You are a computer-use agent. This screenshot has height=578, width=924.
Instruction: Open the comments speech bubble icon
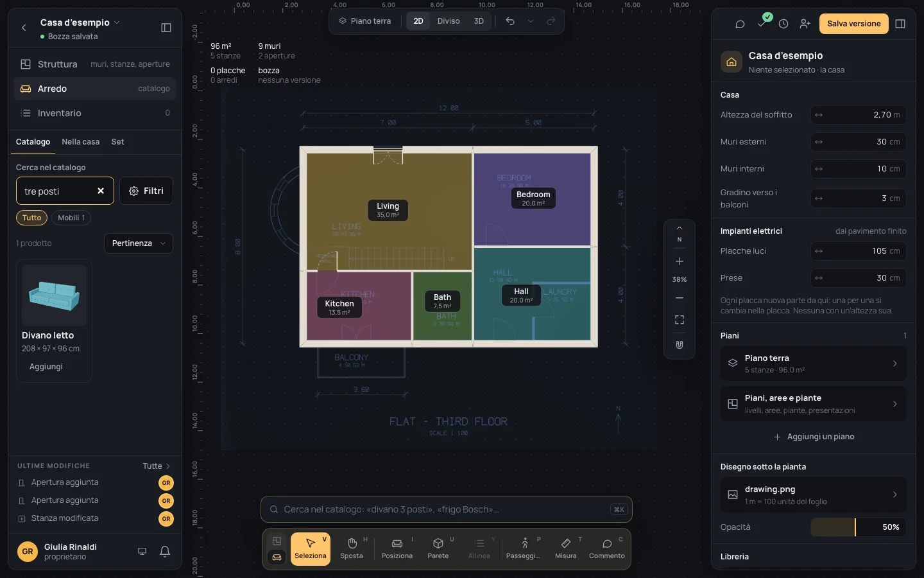[740, 24]
